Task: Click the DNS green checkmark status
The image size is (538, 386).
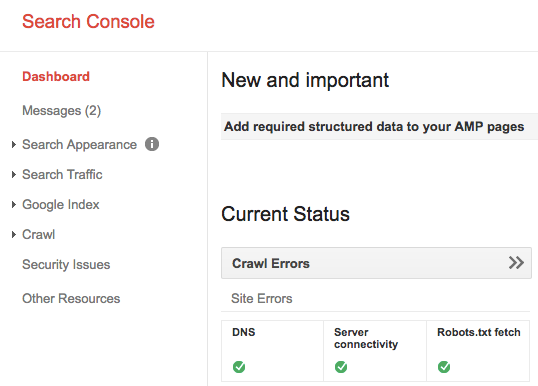Action: pyautogui.click(x=239, y=367)
